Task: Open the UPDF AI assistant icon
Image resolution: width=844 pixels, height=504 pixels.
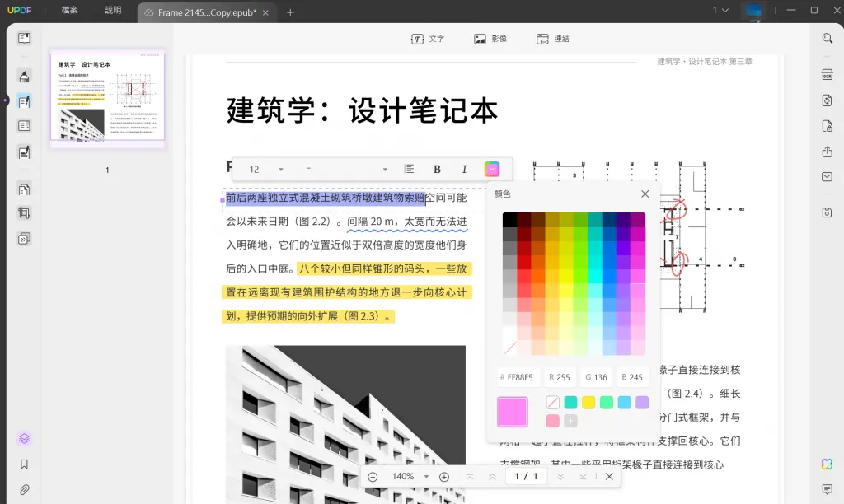Action: click(828, 464)
